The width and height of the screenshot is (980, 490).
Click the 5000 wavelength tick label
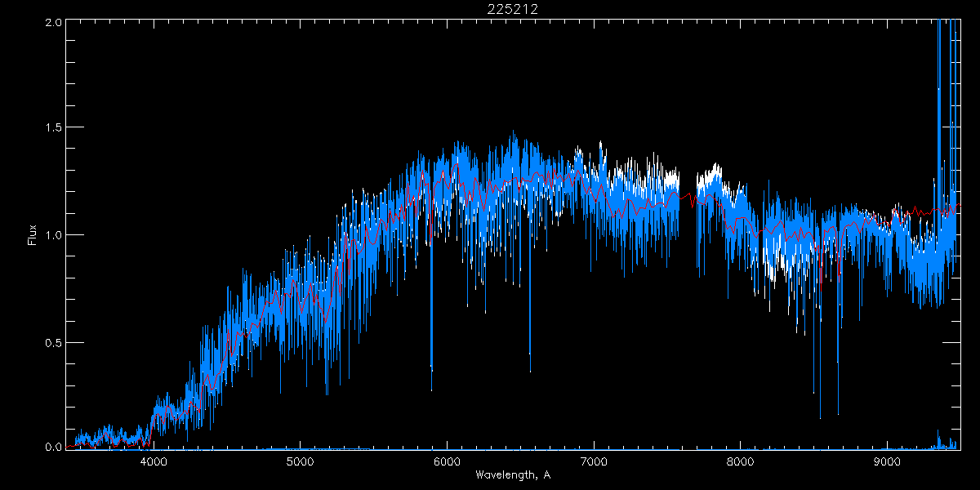(x=301, y=461)
